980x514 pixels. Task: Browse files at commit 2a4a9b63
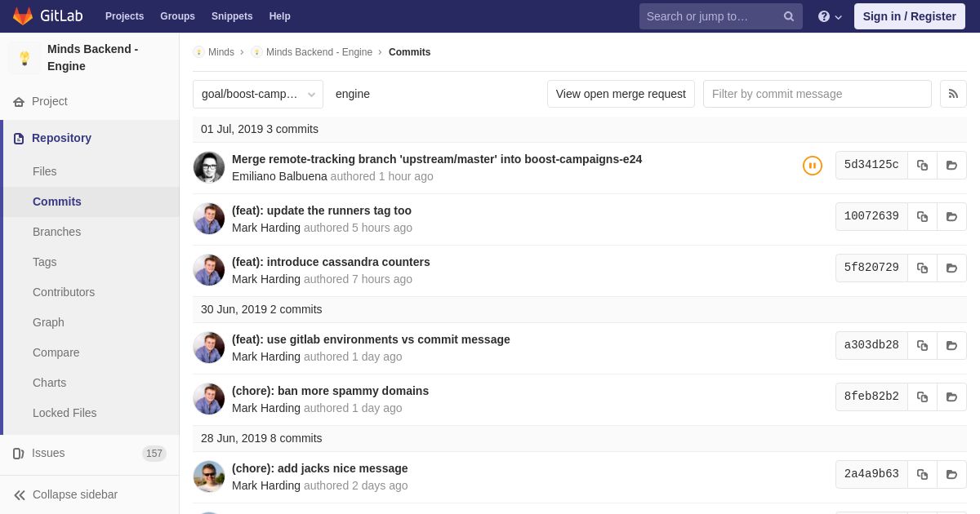pos(951,474)
